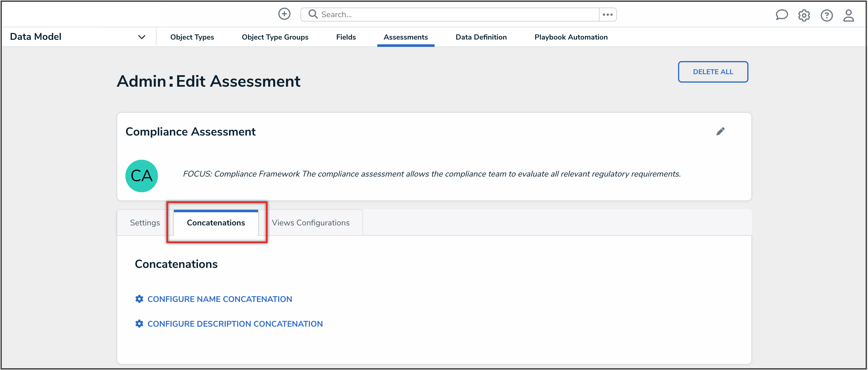Open the help question mark icon
The height and width of the screenshot is (370, 868).
click(x=826, y=15)
